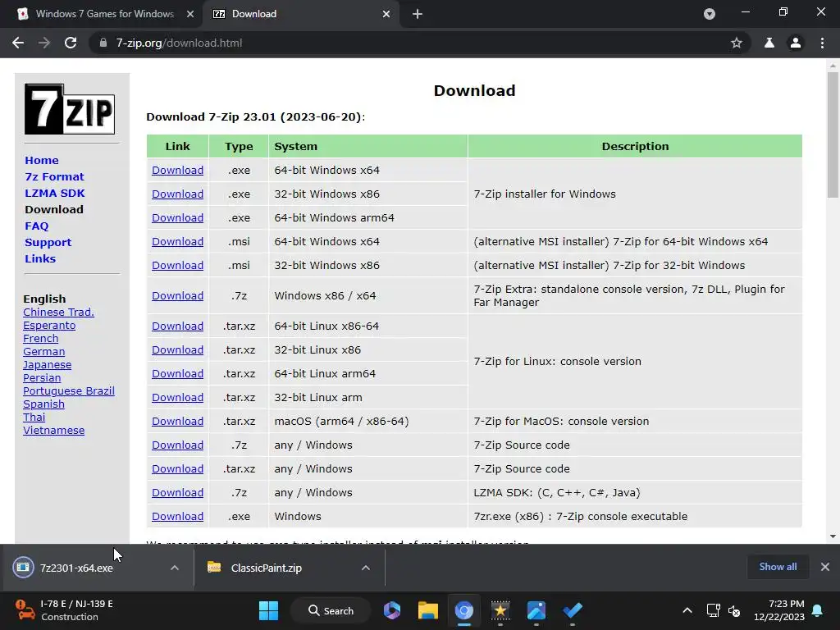Open Links sidebar item
The image size is (840, 630).
click(40, 258)
